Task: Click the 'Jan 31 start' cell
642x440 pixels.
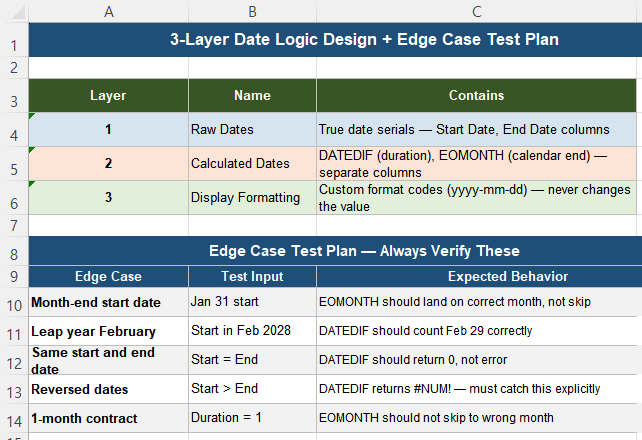Action: (252, 302)
